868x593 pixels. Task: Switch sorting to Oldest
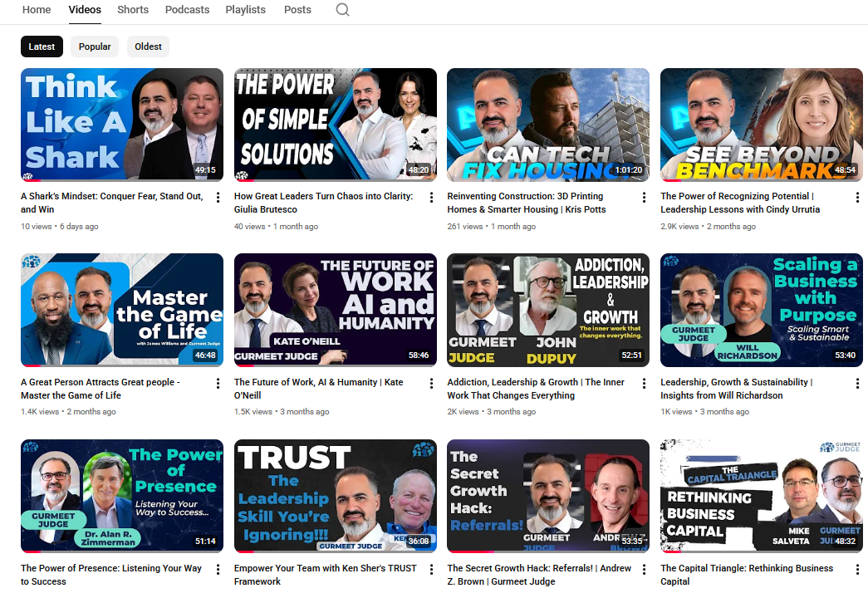149,47
